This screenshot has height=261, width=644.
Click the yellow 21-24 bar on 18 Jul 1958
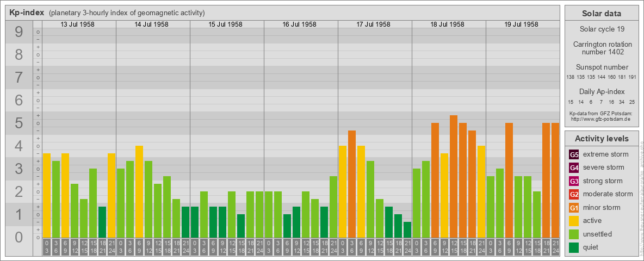pos(481,191)
